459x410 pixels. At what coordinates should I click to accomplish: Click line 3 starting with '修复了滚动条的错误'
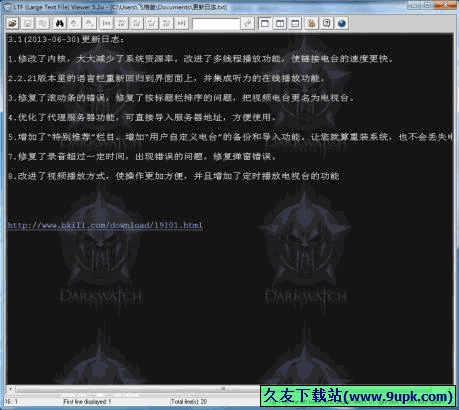(181, 98)
